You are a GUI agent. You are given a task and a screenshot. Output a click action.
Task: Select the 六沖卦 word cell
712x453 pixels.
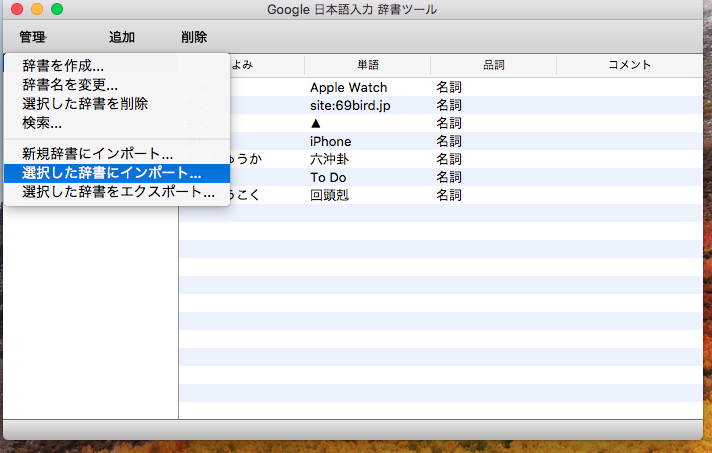coord(329,159)
